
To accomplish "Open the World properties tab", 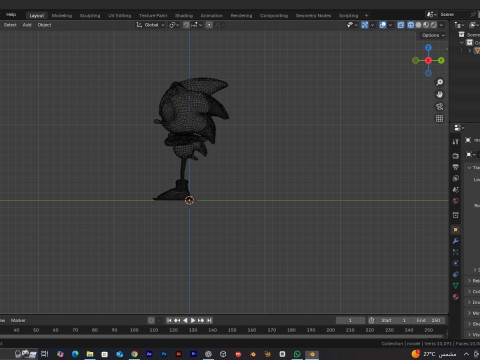I will click(x=455, y=201).
